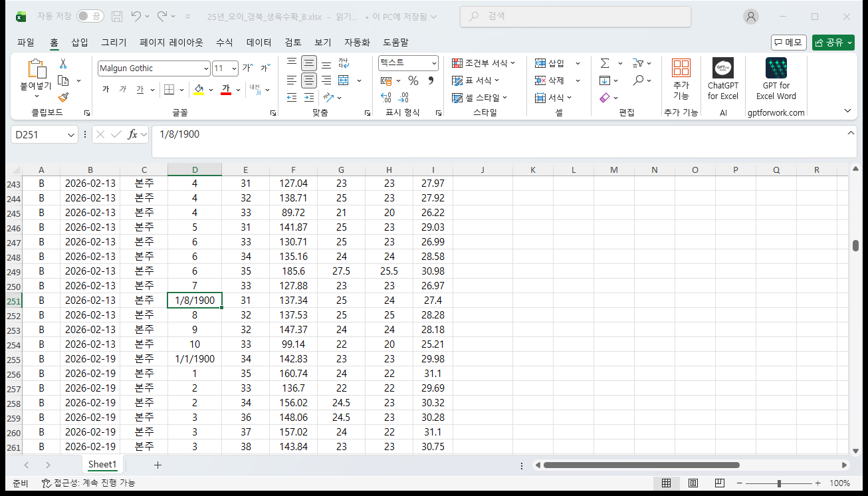Toggle center horizontal alignment
Screen dimensions: 868x496
[x=309, y=80]
